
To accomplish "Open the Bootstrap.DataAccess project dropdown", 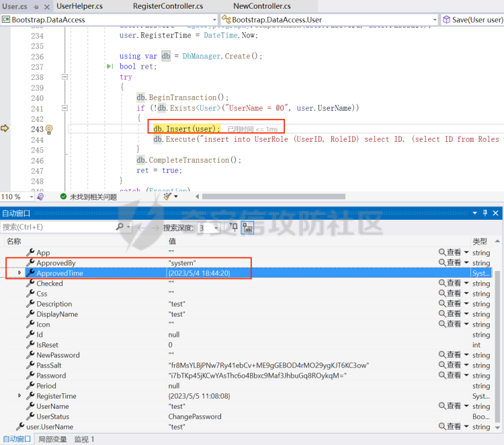I will pos(214,20).
